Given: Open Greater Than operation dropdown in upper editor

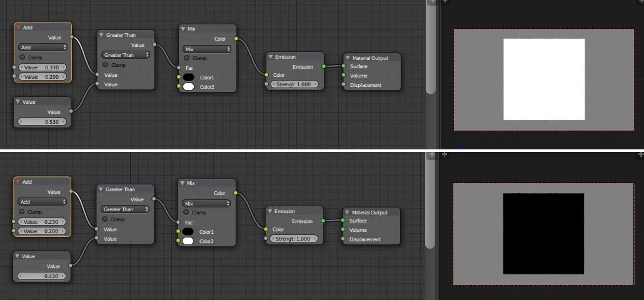Looking at the screenshot, I should (x=125, y=55).
